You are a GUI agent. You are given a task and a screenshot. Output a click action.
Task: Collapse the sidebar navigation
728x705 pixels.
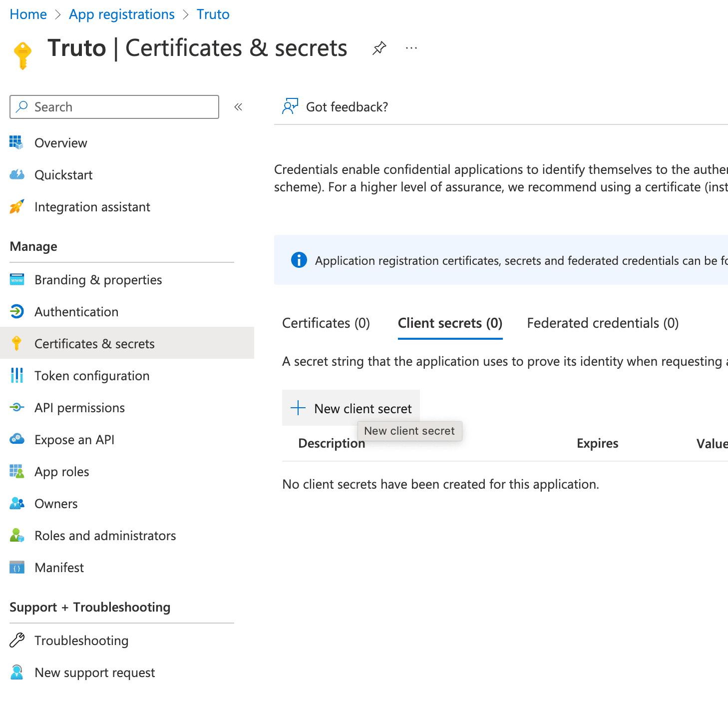[238, 107]
